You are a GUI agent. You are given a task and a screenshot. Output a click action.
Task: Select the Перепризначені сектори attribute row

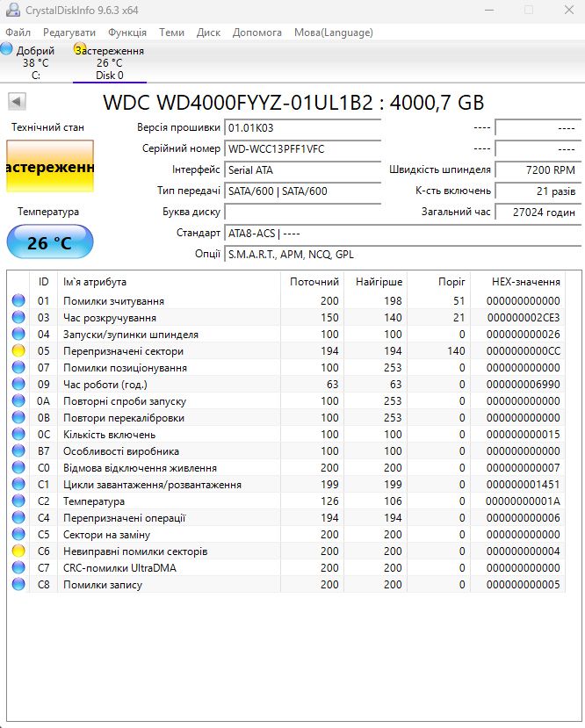pyautogui.click(x=286, y=351)
